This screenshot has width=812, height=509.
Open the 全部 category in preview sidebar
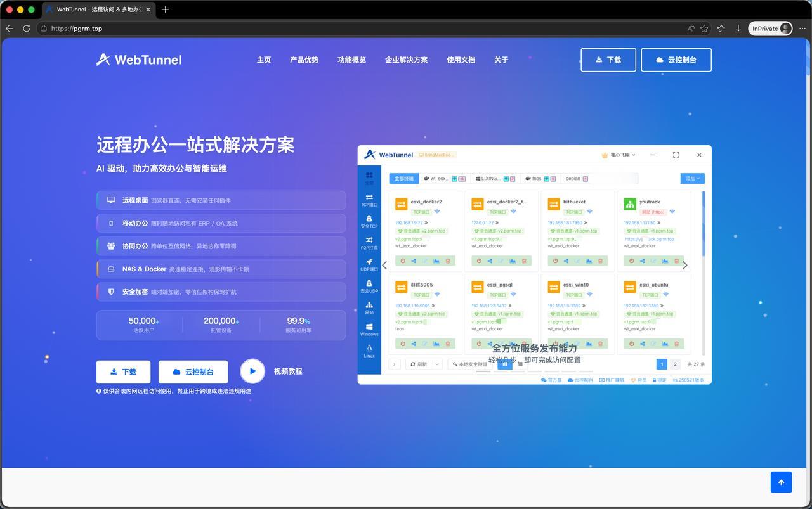369,178
